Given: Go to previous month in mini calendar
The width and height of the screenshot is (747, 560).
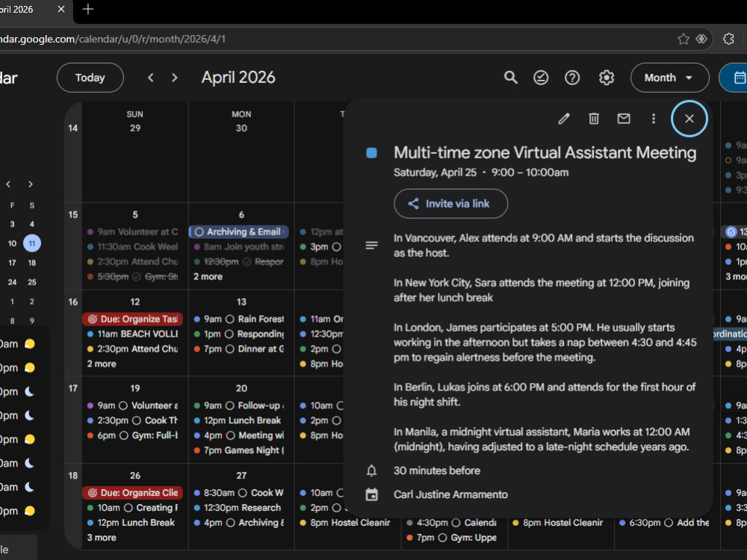Looking at the screenshot, I should coord(8,184).
